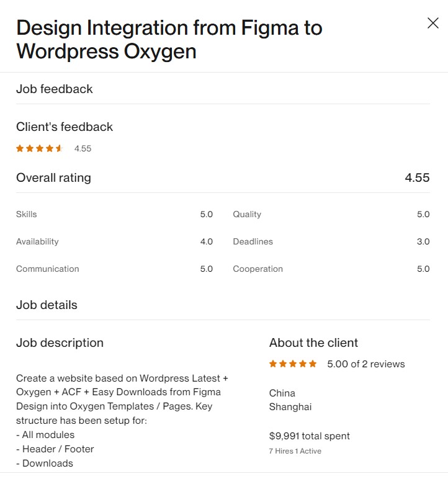Close the job feedback dialog
Viewport: 448px width, 479px height.
[432, 23]
